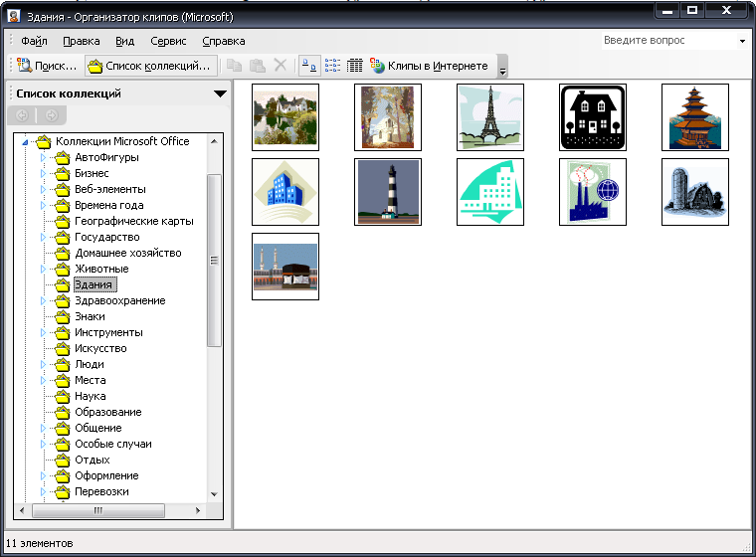
Task: Click the tree scroll down arrow
Action: click(x=215, y=494)
